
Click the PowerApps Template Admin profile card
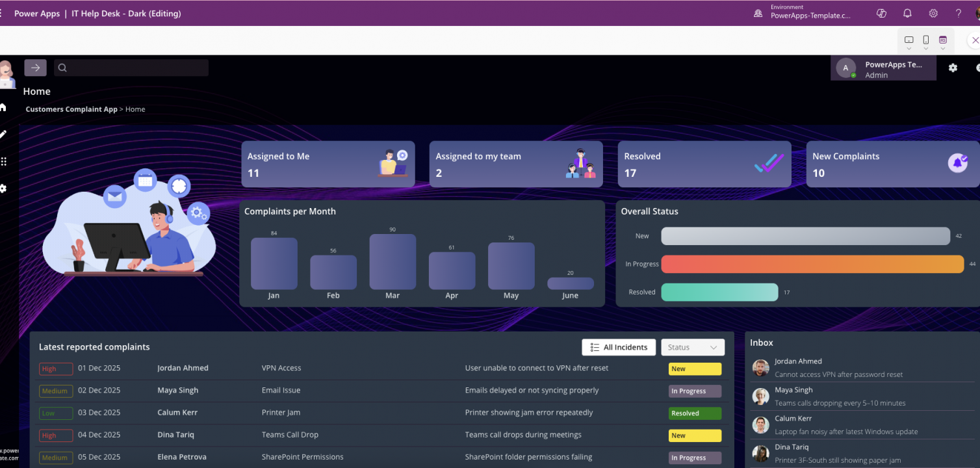[x=883, y=68]
